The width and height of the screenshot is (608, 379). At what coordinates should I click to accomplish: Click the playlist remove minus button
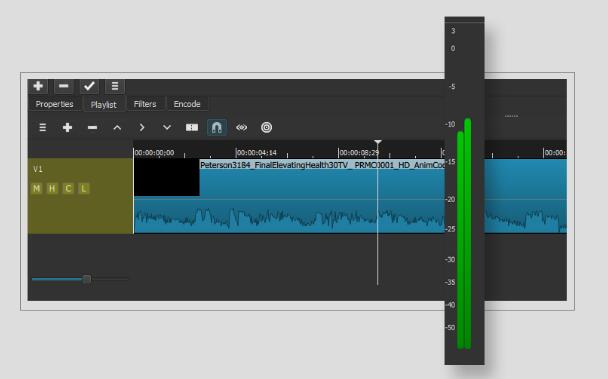64,86
